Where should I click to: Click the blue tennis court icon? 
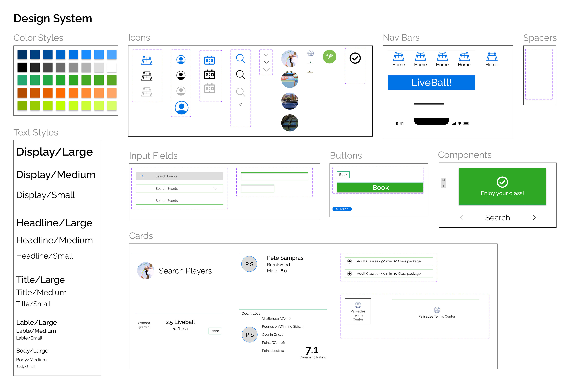(147, 60)
